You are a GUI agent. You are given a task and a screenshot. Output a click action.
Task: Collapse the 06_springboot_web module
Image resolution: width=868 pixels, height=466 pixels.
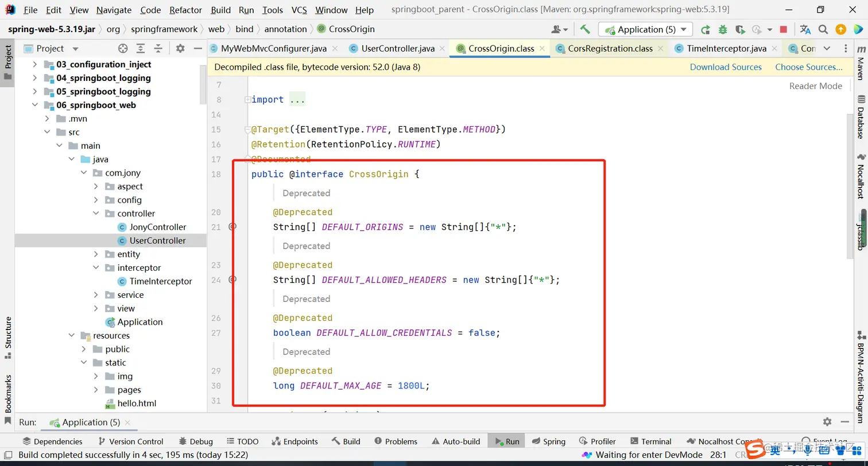[35, 105]
